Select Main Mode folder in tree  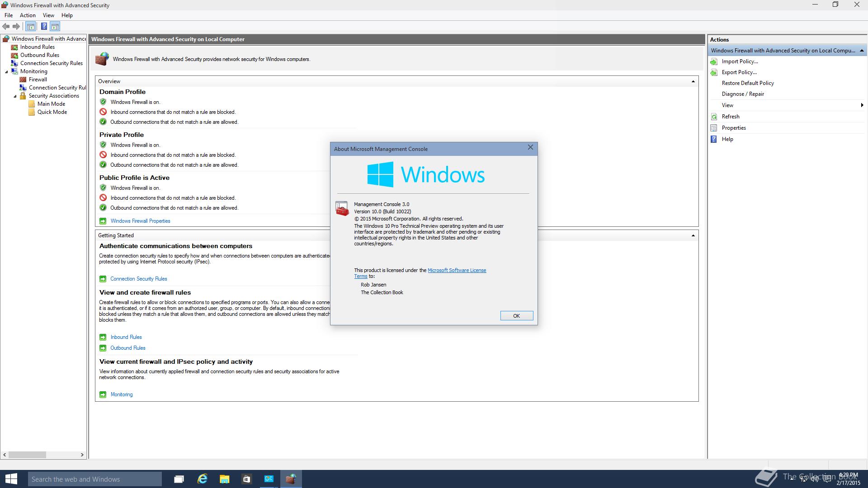pos(51,104)
